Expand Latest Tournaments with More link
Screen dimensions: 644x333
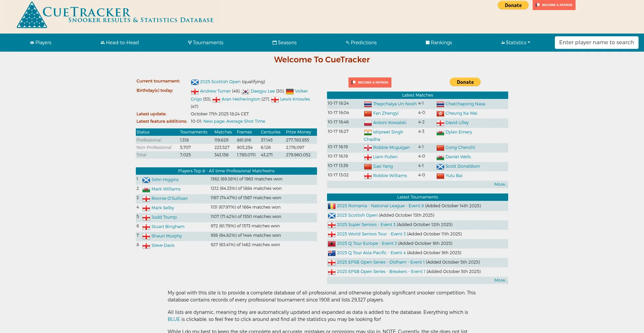coord(500,280)
